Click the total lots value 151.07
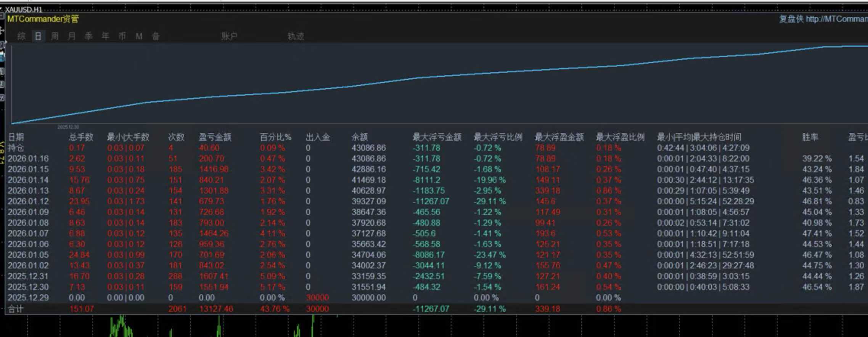 [x=82, y=309]
